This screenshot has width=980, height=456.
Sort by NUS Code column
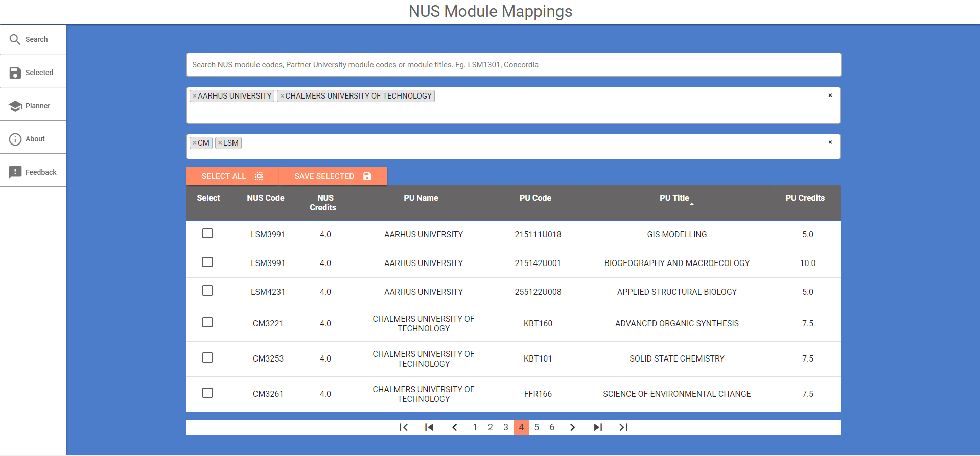(266, 198)
